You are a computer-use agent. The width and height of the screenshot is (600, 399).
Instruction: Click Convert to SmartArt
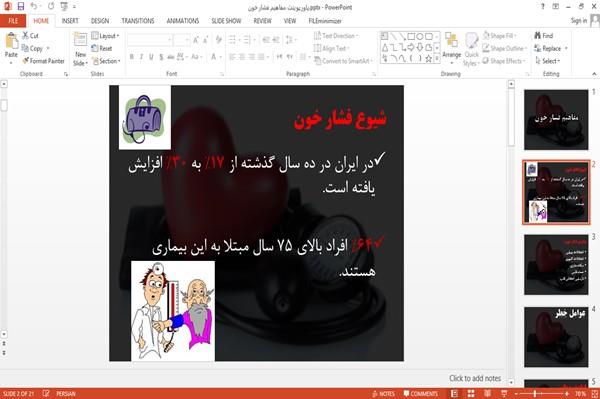(x=342, y=61)
